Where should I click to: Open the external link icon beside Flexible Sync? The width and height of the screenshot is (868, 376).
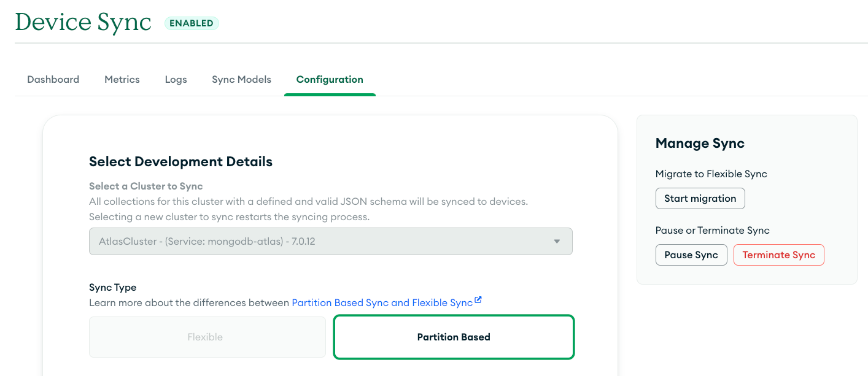478,300
